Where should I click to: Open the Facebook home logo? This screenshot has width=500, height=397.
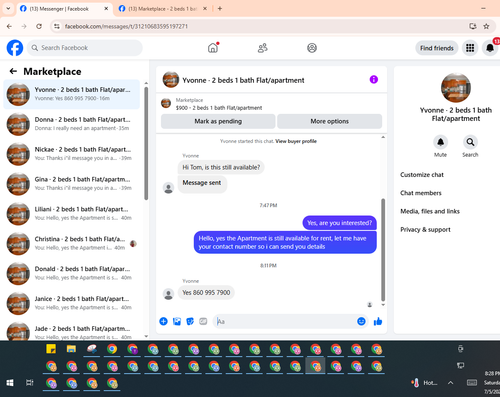(15, 48)
